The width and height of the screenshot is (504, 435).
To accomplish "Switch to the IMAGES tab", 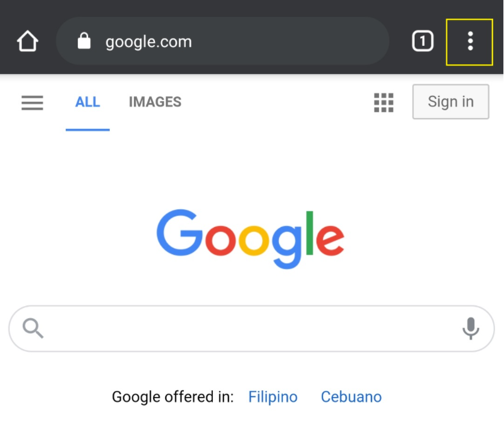I will point(154,102).
